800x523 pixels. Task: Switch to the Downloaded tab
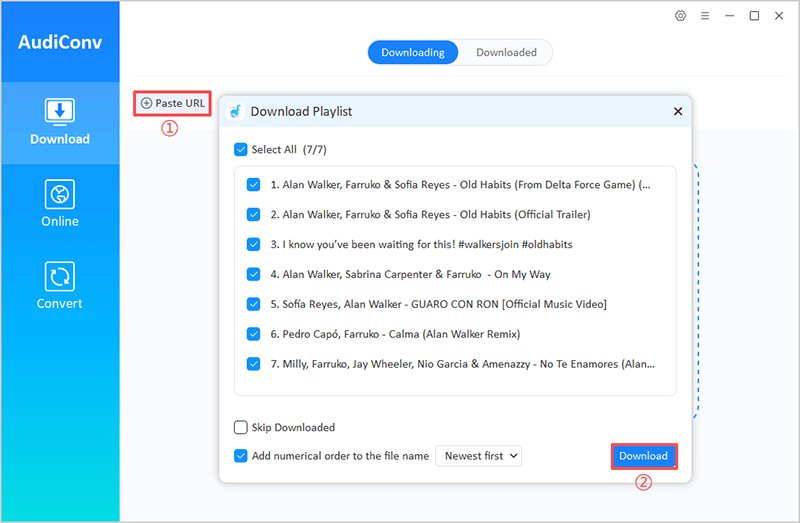[x=506, y=53]
